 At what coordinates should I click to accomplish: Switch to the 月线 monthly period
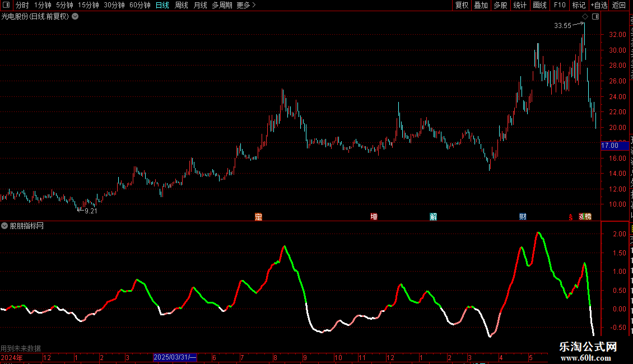tap(200, 5)
